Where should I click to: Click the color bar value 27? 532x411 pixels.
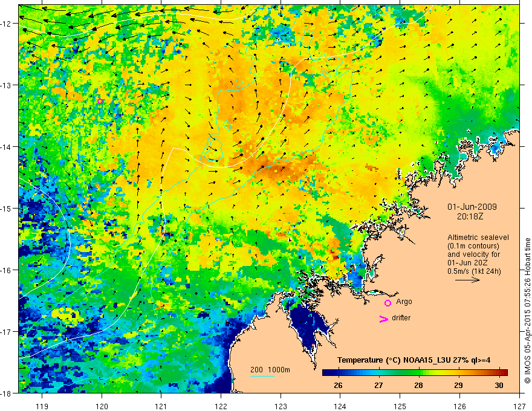click(378, 385)
